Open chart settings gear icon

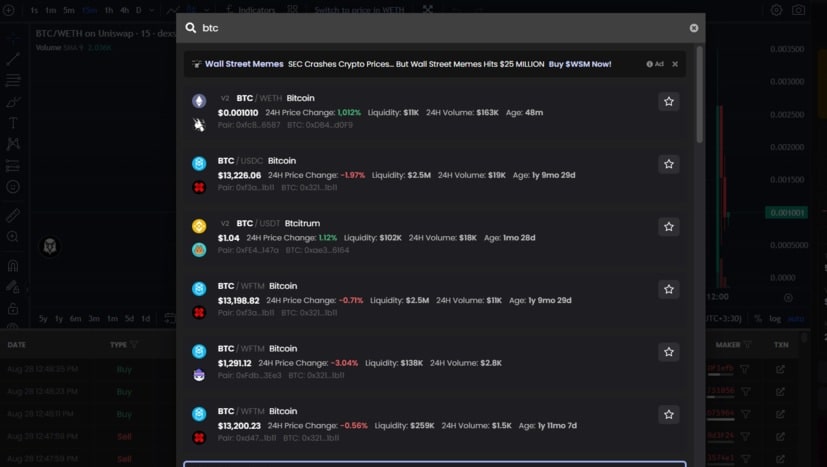[777, 10]
